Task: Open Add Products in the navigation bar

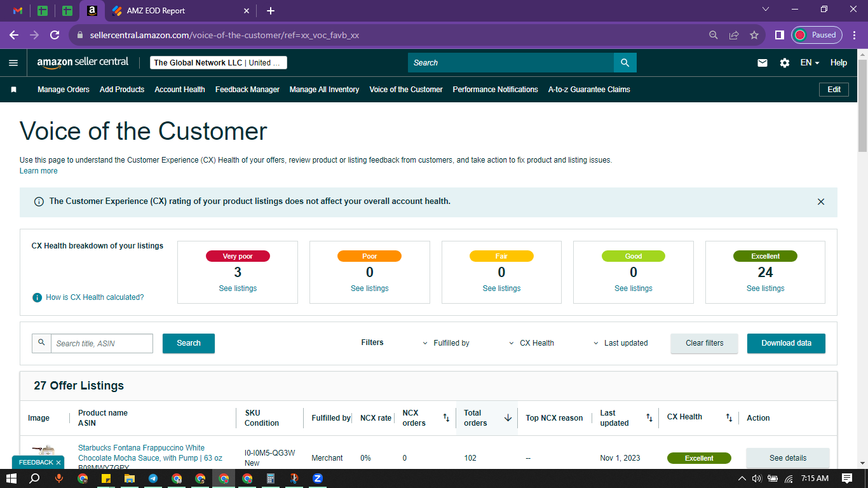Action: [x=122, y=90]
